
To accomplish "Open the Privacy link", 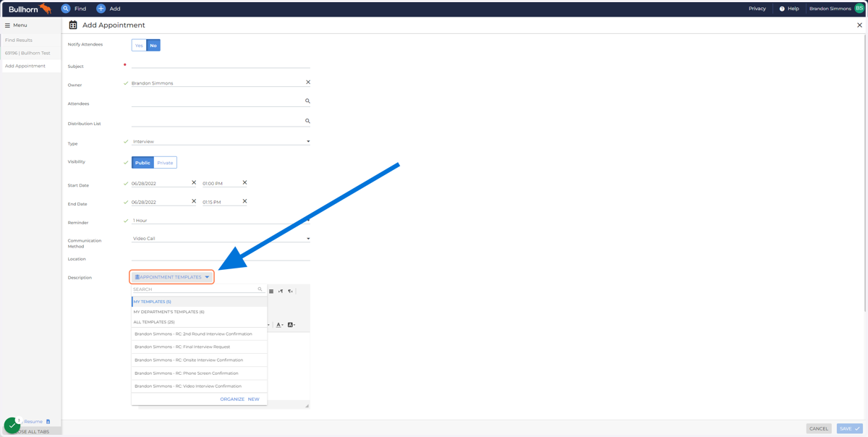I will point(757,9).
